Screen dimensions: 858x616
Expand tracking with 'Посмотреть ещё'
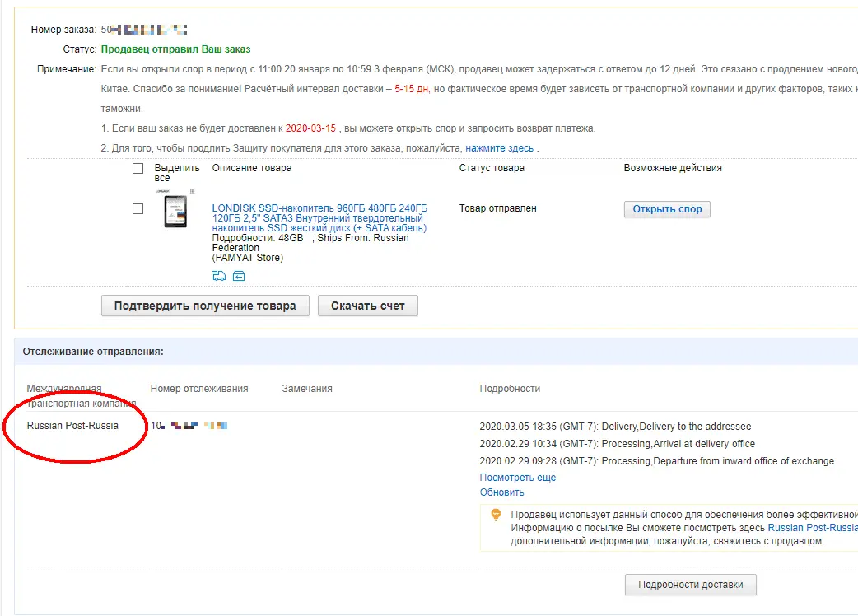point(518,478)
